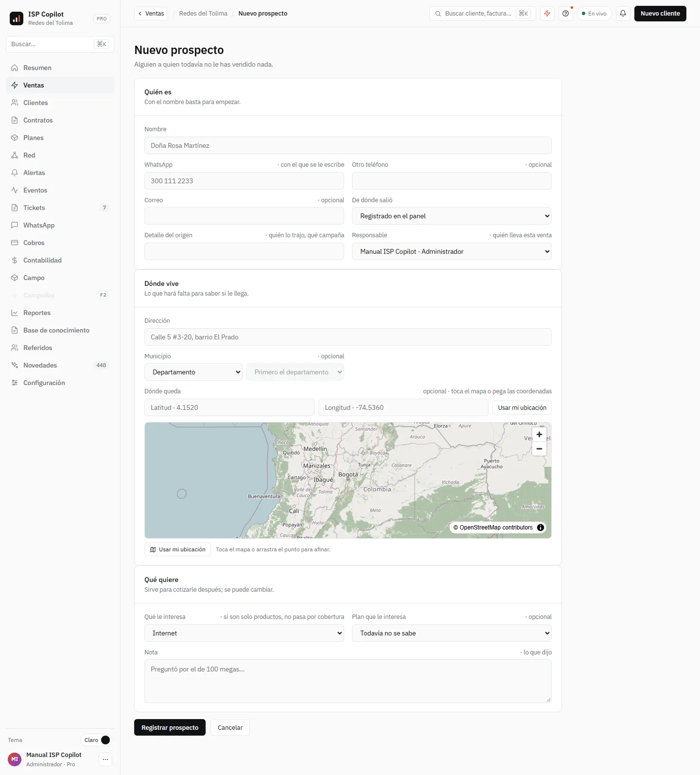Click the Nota text area
Image resolution: width=700 pixels, height=775 pixels.
348,681
